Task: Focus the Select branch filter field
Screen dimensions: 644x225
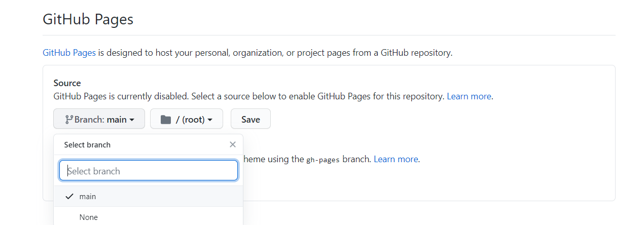Action: (x=149, y=171)
